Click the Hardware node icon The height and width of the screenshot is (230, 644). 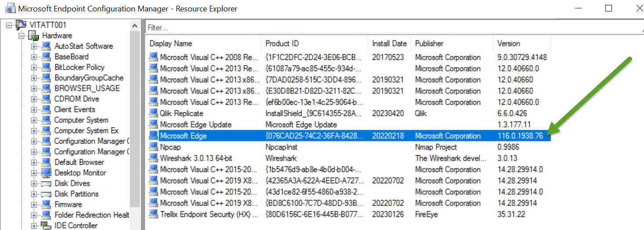[34, 36]
